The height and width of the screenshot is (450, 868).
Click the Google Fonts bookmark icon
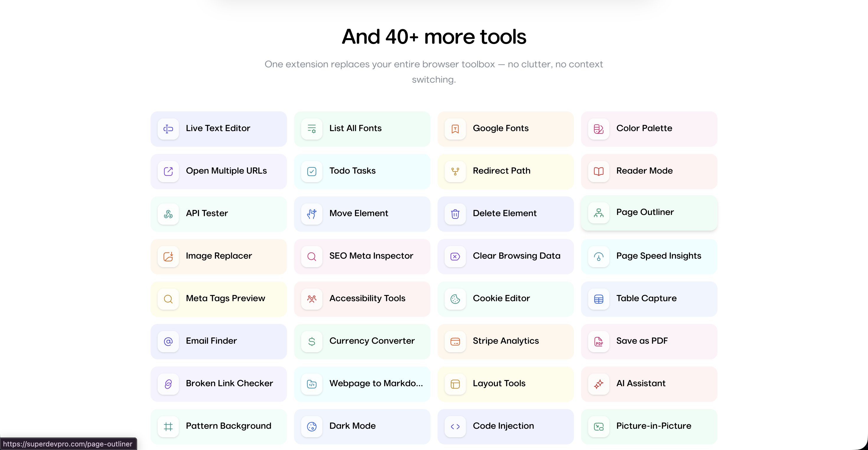tap(455, 129)
